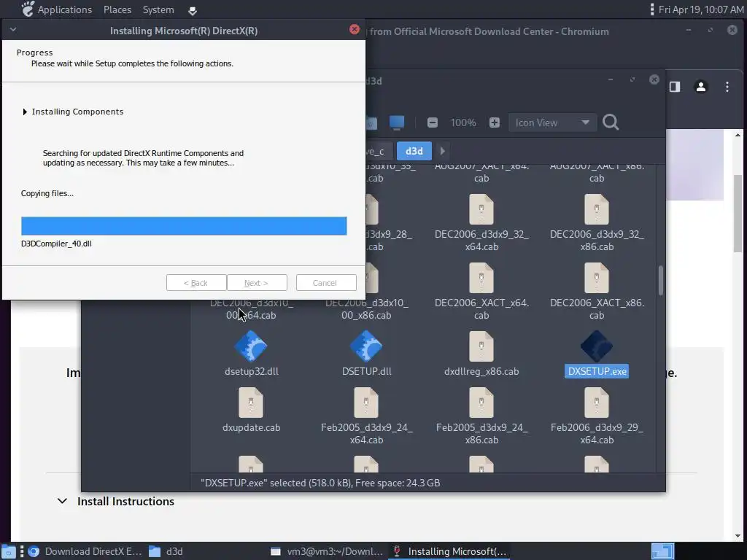
Task: Open DXSETUP.exe file icon
Action: click(x=597, y=346)
